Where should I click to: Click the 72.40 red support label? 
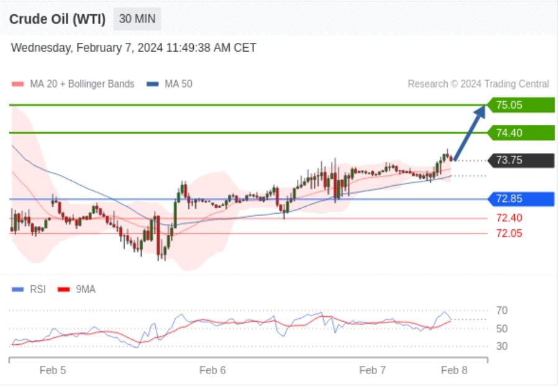tap(509, 218)
